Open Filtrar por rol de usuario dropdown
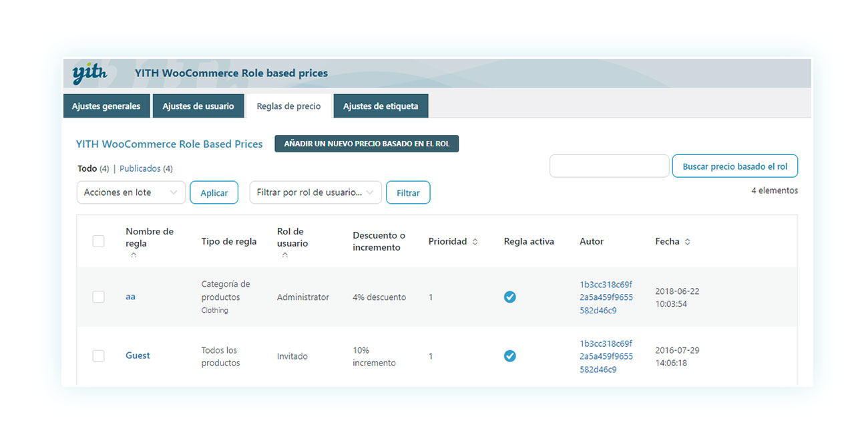The image size is (868, 443). coord(316,192)
